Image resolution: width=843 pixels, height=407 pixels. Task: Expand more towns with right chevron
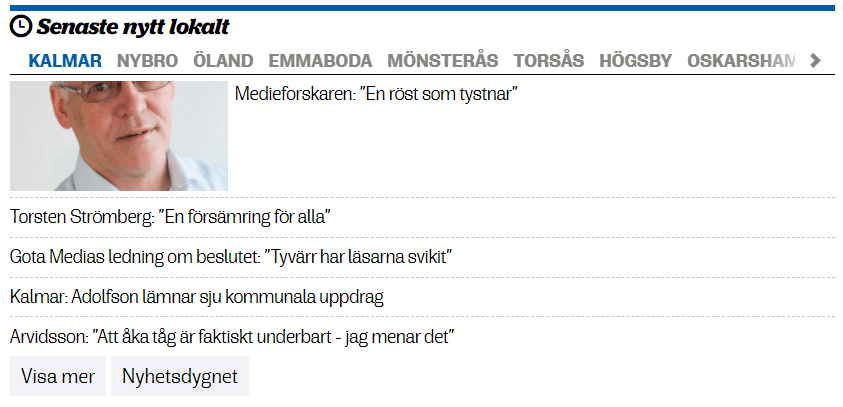pos(815,60)
